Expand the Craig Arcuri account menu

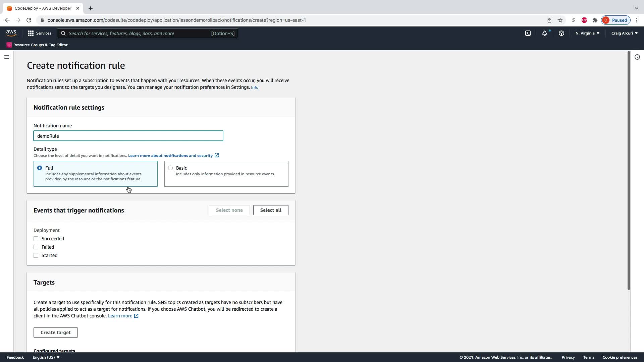point(624,33)
